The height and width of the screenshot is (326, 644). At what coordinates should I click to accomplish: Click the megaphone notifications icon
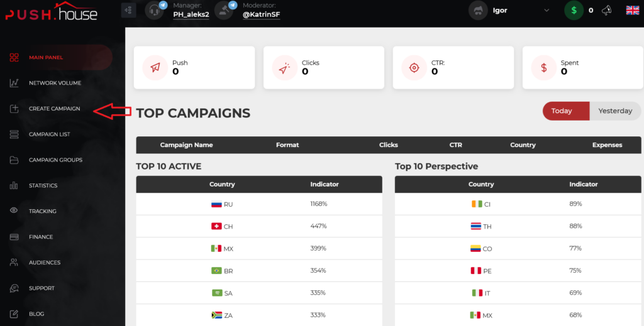pyautogui.click(x=607, y=10)
